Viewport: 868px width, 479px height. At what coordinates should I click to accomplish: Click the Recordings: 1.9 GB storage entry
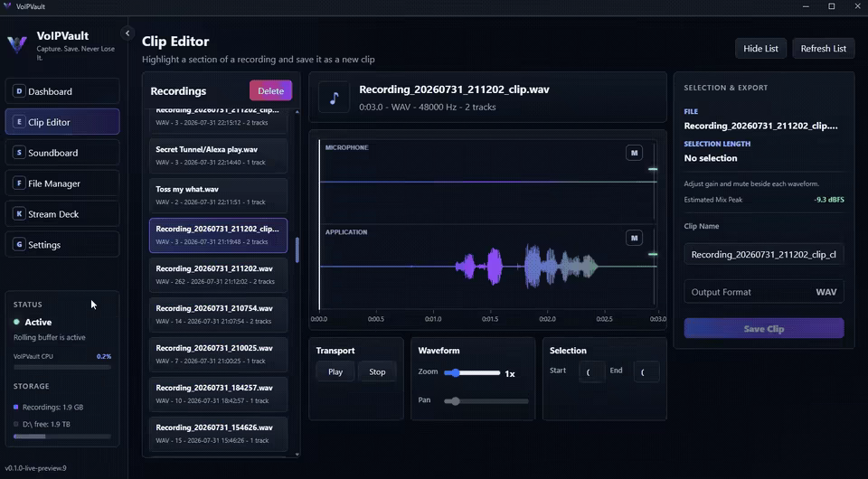[49, 407]
